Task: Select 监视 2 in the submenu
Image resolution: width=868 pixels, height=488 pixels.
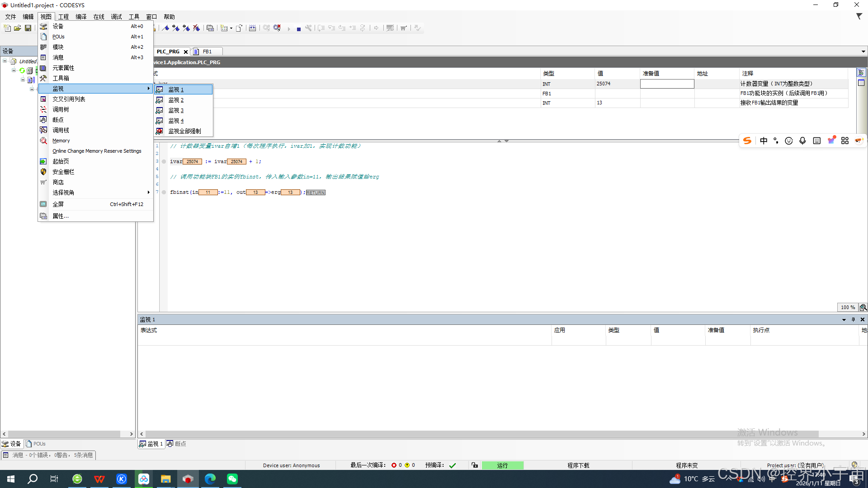Action: pos(176,100)
